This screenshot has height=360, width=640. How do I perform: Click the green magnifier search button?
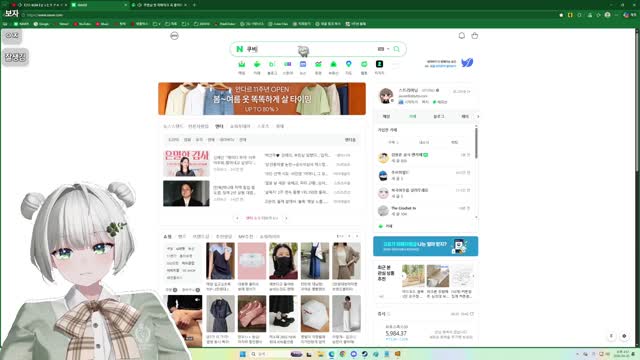[396, 49]
